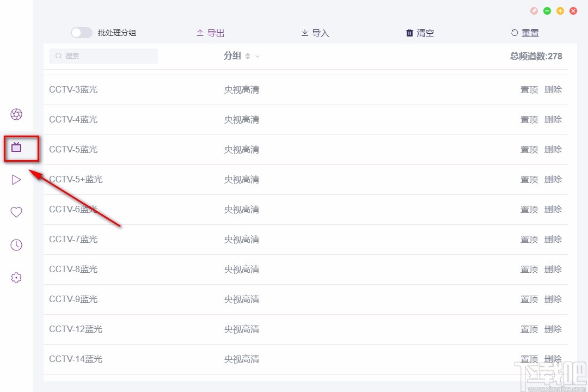Viewport: 588px width, 392px height.
Task: Click 清空 to clear the channel list
Action: point(419,33)
